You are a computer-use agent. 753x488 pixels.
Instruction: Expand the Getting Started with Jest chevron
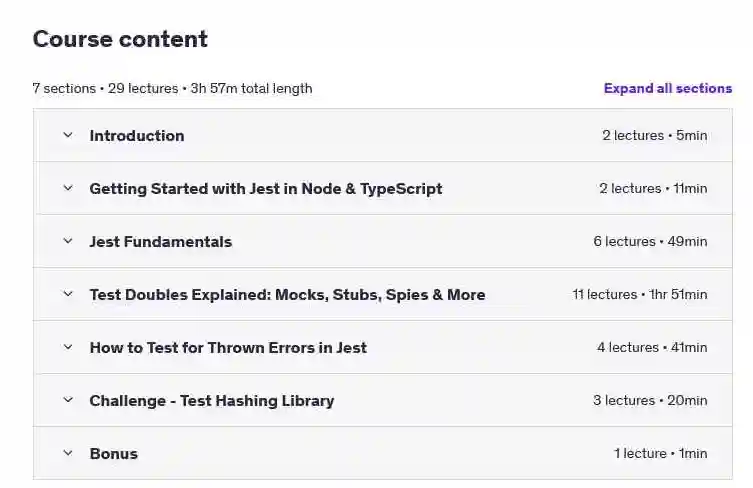[68, 188]
